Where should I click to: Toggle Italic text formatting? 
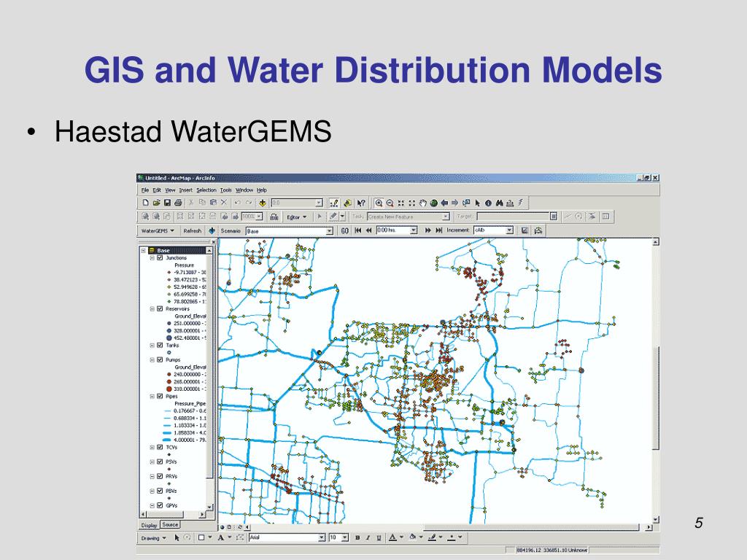coord(368,537)
